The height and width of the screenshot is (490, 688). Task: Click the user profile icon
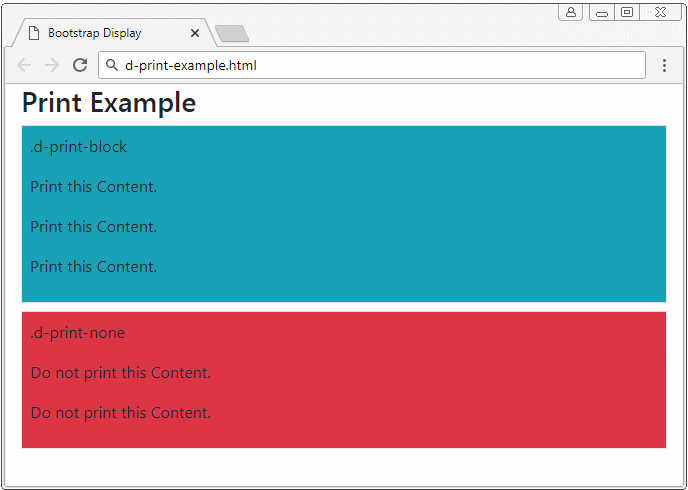click(570, 12)
